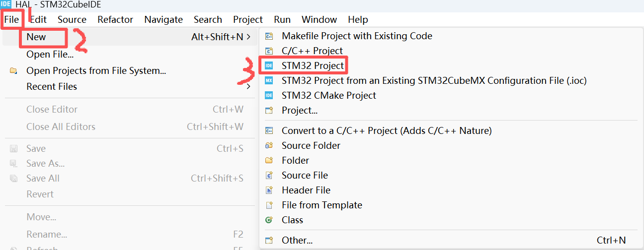The height and width of the screenshot is (250, 644).
Task: Select File from Template entry
Action: point(322,205)
